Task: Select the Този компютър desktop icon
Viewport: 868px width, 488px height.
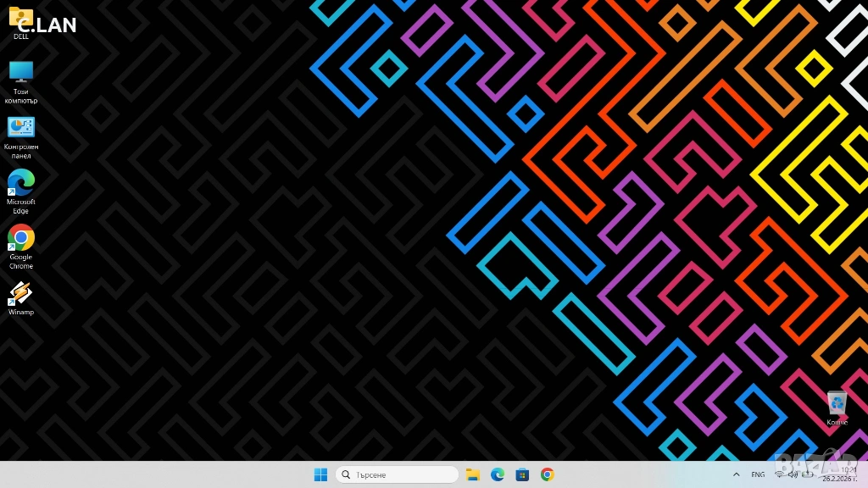Action: (20, 72)
